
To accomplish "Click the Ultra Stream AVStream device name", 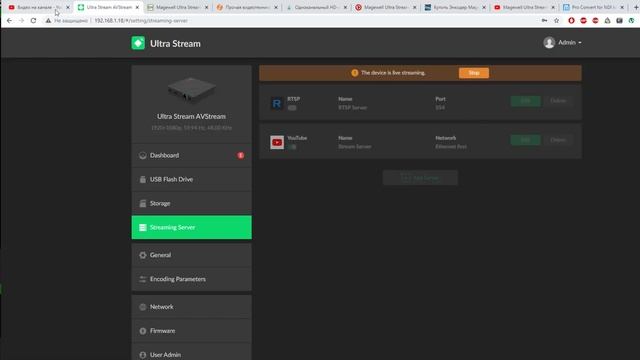I will pos(191,116).
